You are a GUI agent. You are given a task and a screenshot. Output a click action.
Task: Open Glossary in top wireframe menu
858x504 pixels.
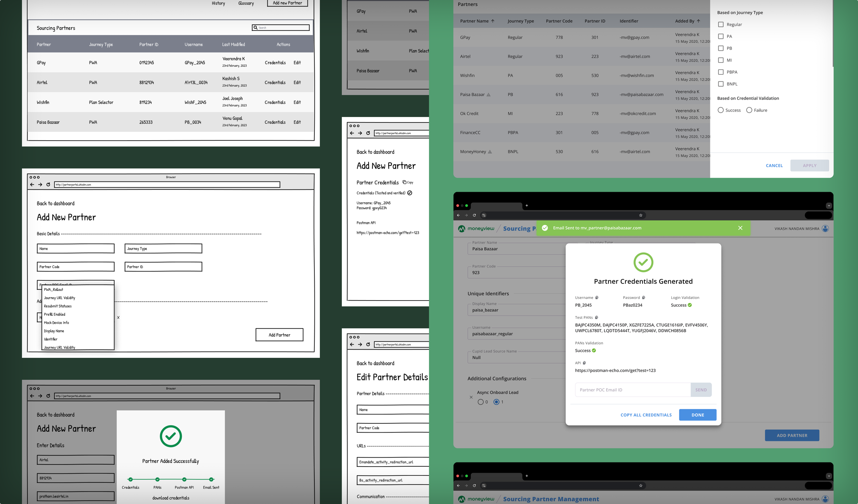[x=246, y=3]
